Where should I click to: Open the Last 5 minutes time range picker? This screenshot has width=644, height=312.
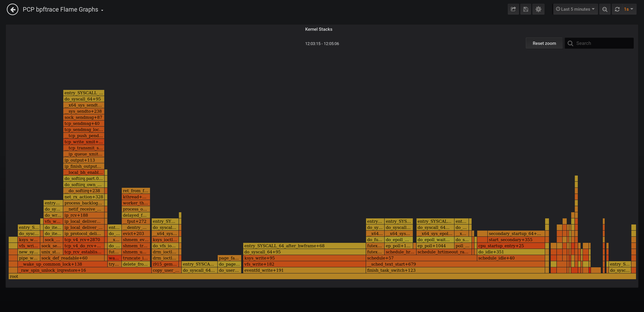tap(576, 9)
